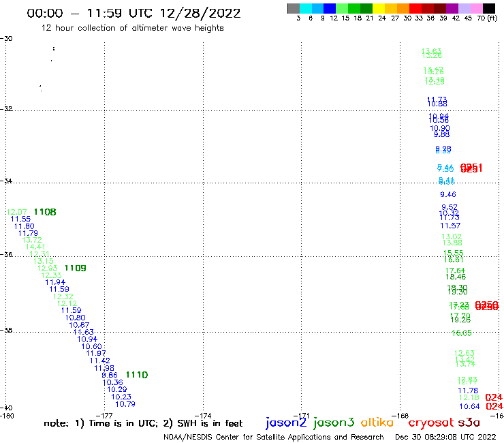
Task: Click the longitude axis label '-174'
Action: [203, 416]
